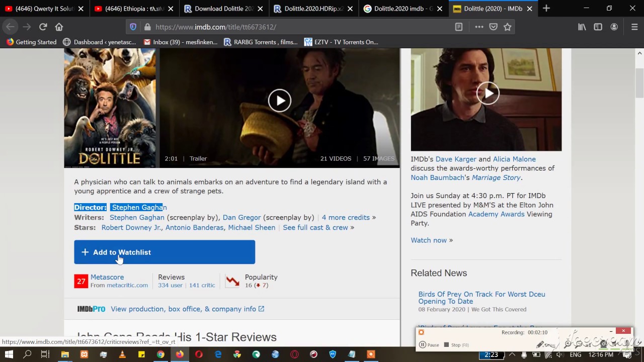Open Metascore details link
The height and width of the screenshot is (362, 644).
point(107,277)
